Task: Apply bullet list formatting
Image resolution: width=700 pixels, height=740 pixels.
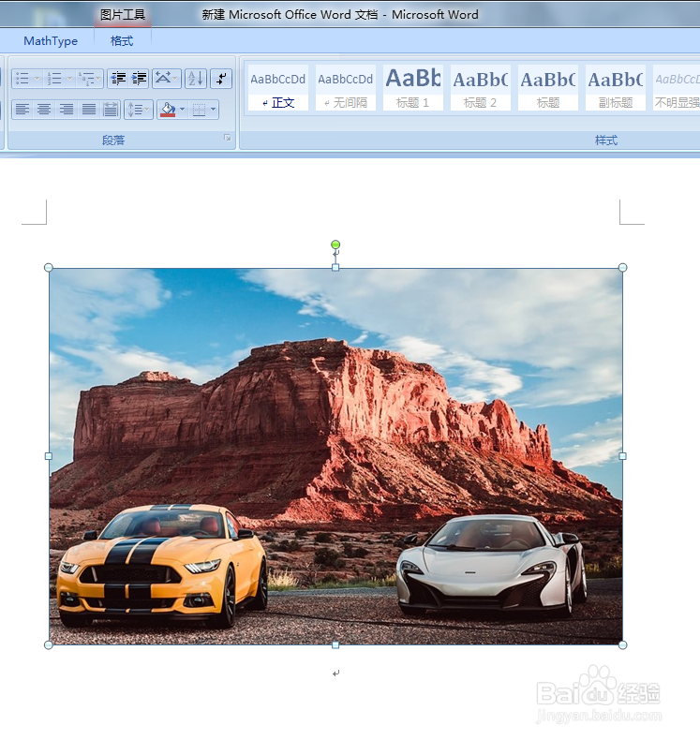Action: tap(22, 79)
